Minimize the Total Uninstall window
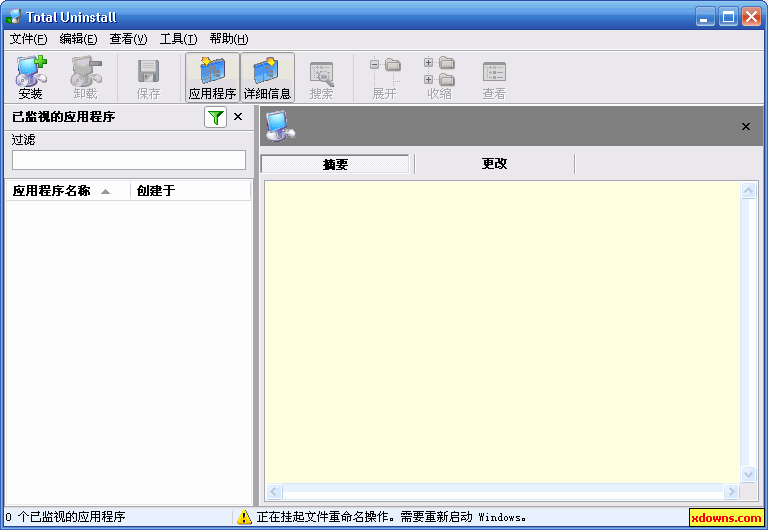 705,17
